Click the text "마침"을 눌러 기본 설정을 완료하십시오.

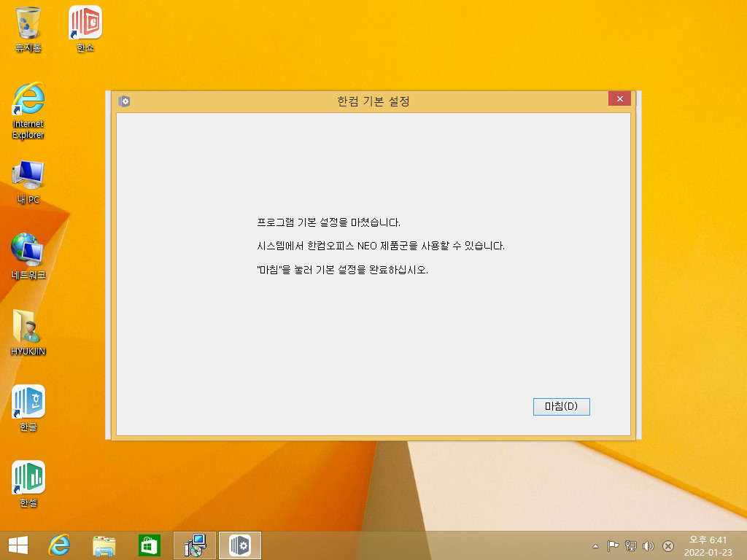coord(343,270)
